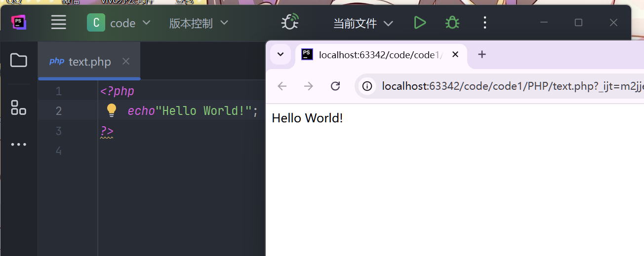Viewport: 644px width, 256px height.
Task: Open a new browser tab
Action: [482, 54]
